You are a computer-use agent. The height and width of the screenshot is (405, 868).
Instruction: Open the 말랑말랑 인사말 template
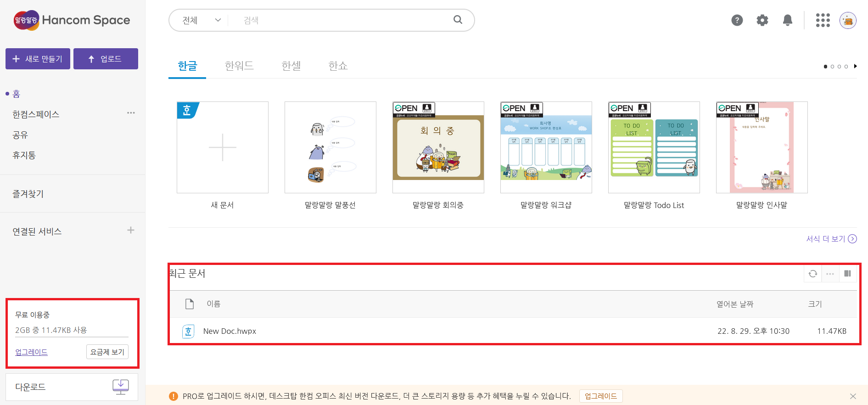762,147
